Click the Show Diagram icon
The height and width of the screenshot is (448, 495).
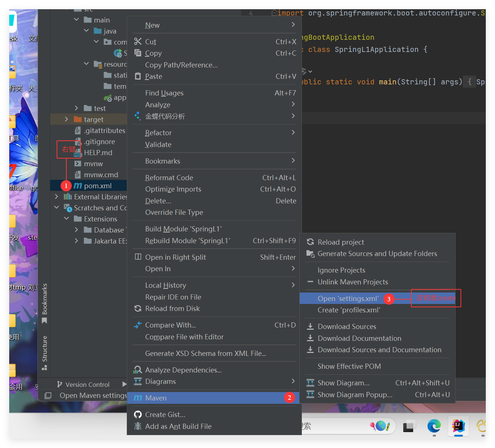(310, 383)
